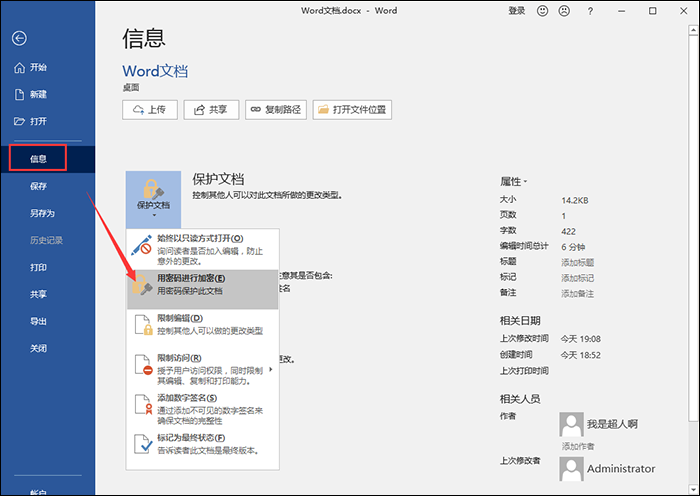
Task: Click the author name 我是超人啊
Action: pyautogui.click(x=612, y=424)
